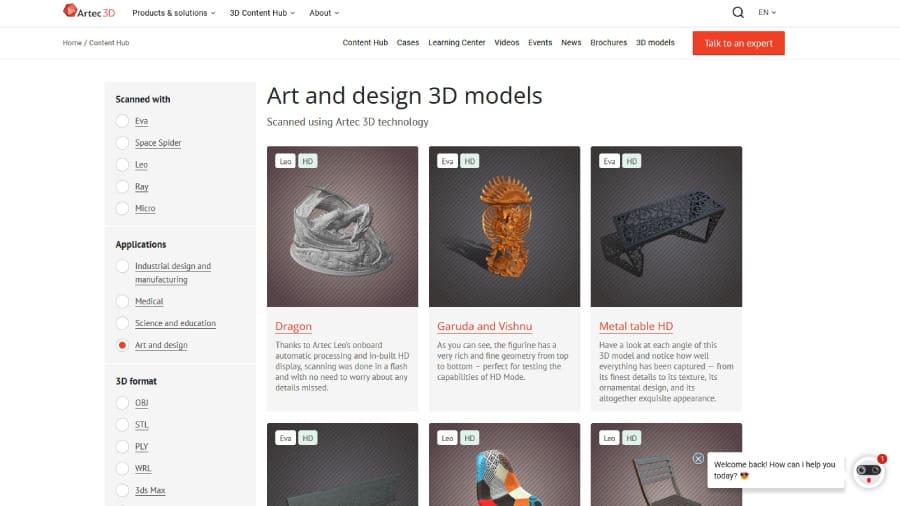
Task: Open the Dragon model title link
Action: tap(293, 326)
